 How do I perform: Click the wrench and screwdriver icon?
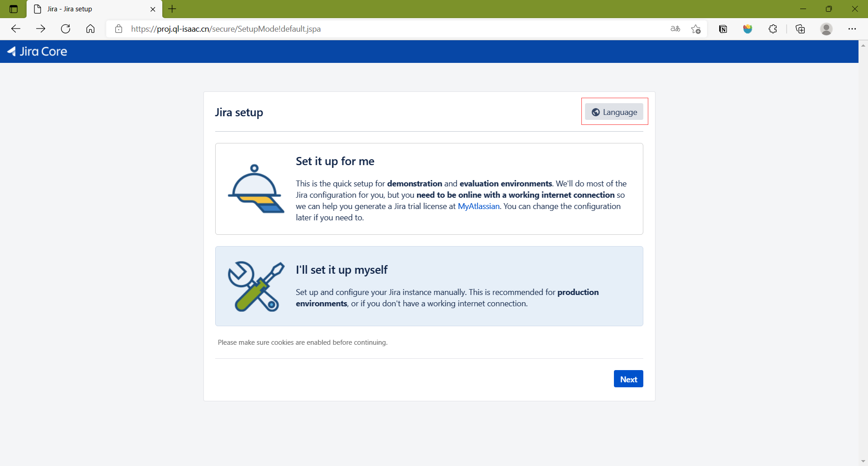[x=255, y=286]
